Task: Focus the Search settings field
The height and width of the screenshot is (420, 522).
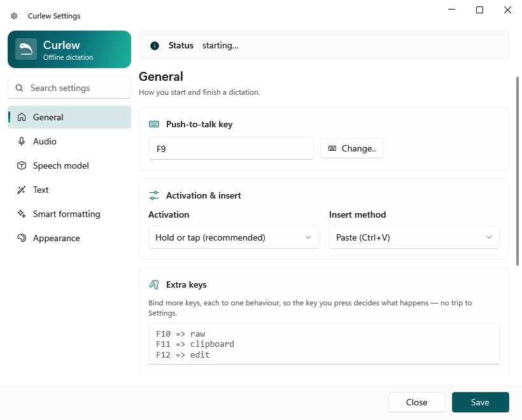Action: click(x=69, y=88)
